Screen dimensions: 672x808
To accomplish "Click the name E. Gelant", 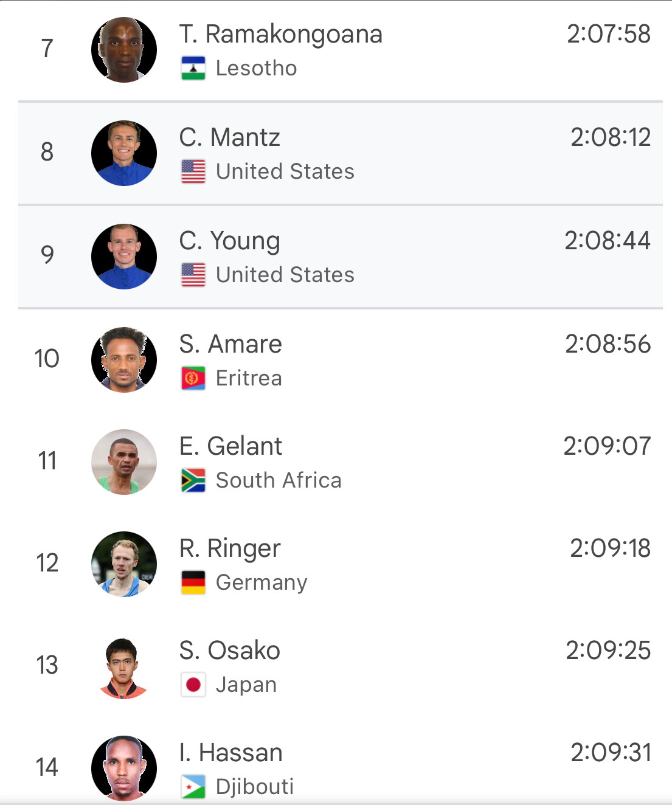I will click(x=230, y=446).
